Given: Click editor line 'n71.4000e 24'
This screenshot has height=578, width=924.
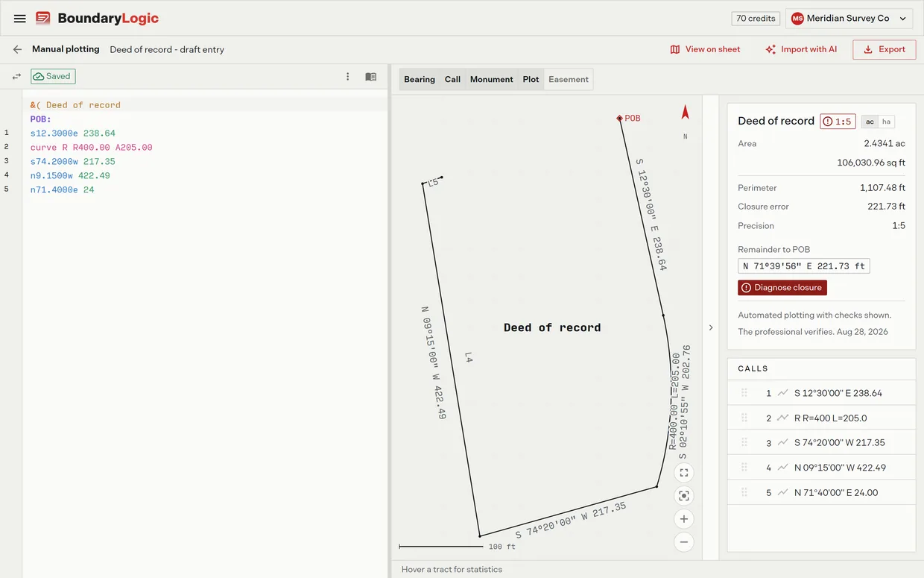Looking at the screenshot, I should tap(63, 190).
